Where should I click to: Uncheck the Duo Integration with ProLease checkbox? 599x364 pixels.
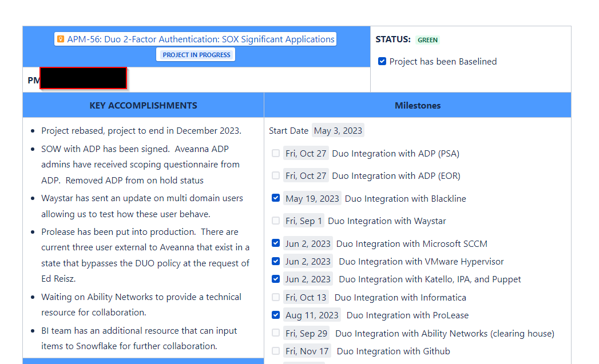[275, 315]
